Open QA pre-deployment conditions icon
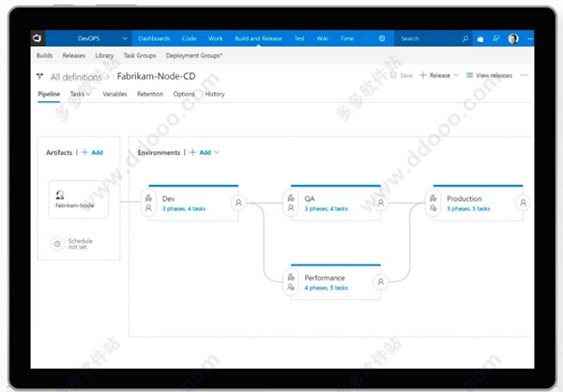The height and width of the screenshot is (392, 563). tap(291, 204)
